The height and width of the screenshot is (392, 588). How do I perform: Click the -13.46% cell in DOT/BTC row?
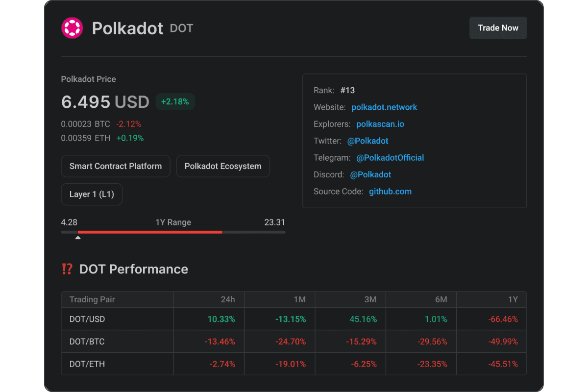click(220, 342)
